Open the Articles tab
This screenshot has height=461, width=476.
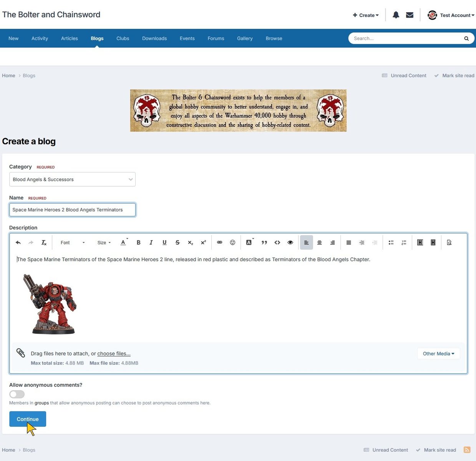(70, 38)
